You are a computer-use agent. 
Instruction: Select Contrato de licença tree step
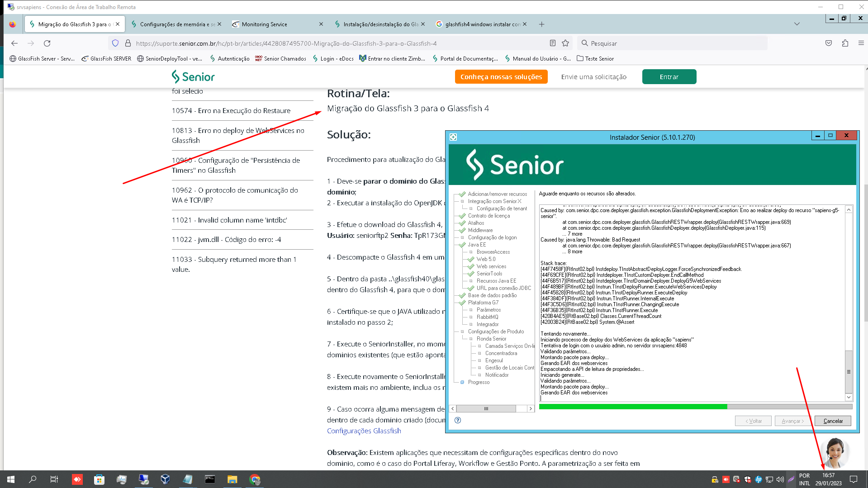tap(489, 216)
